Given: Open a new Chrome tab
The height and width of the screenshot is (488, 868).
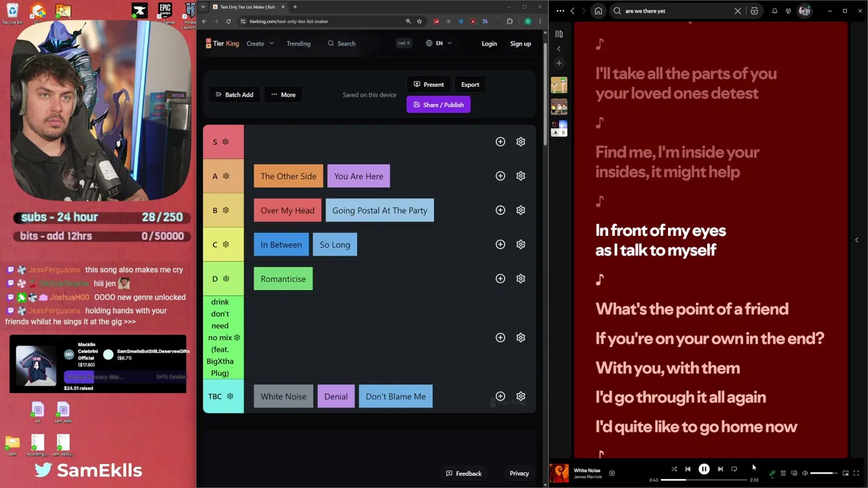Looking at the screenshot, I should pos(295,7).
